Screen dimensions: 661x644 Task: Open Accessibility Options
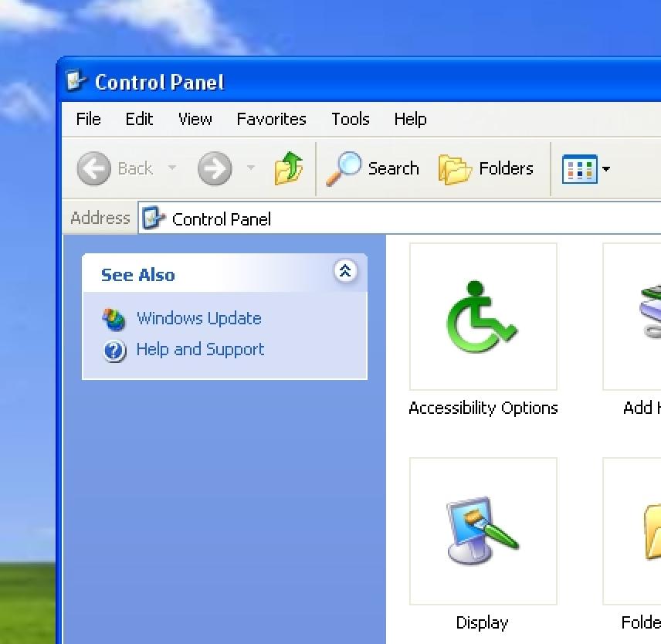pos(482,315)
